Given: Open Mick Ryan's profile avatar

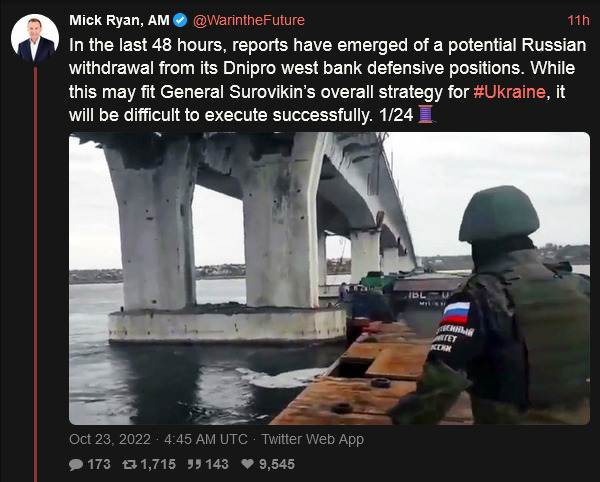Looking at the screenshot, I should coord(35,38).
